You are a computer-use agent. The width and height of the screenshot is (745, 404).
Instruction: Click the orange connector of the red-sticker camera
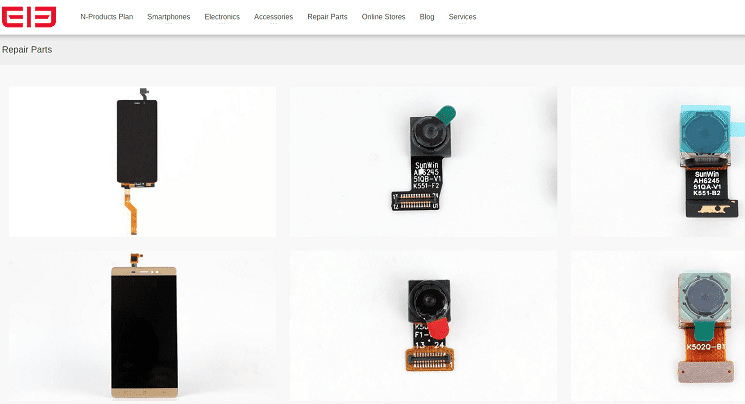tap(430, 360)
